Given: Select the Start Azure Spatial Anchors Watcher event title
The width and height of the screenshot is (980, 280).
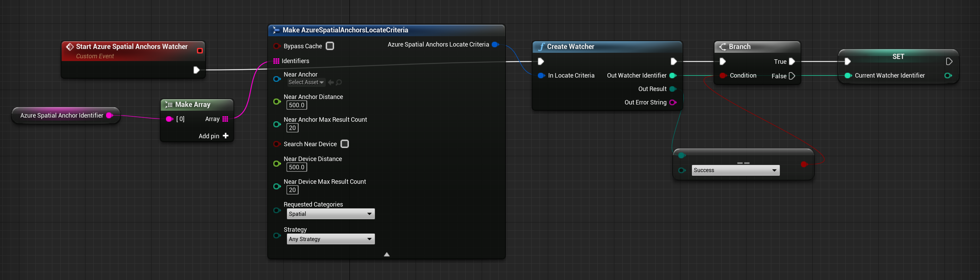Looking at the screenshot, I should click(x=132, y=47).
